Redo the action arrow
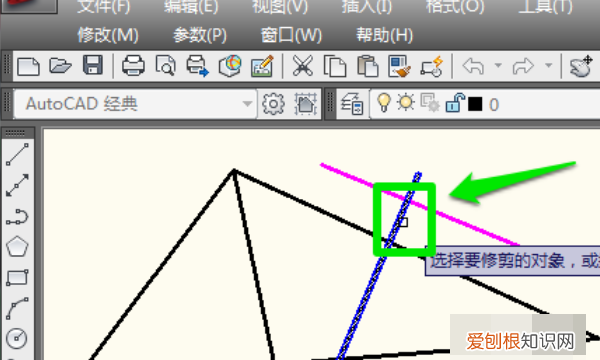 (x=523, y=66)
